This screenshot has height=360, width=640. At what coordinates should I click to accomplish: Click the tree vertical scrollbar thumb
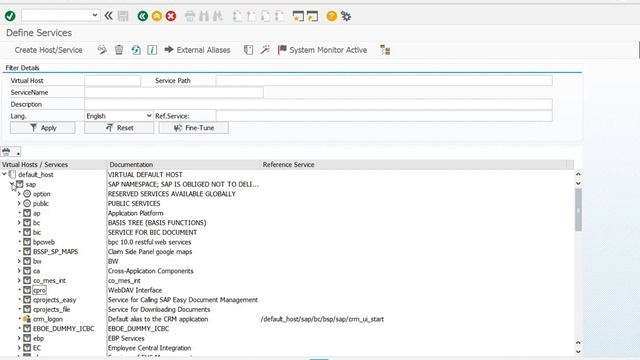pyautogui.click(x=578, y=210)
